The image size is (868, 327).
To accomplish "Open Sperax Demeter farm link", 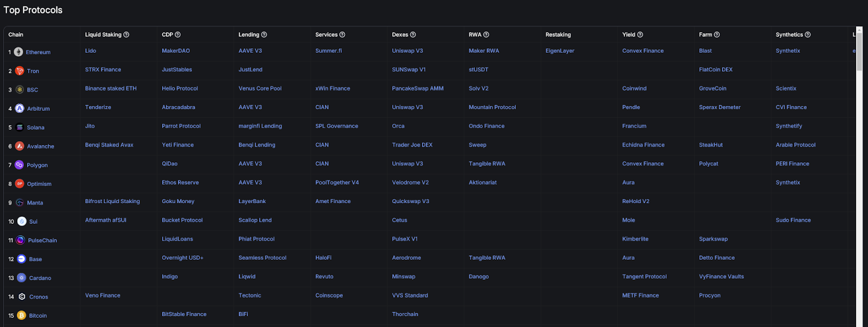I will (719, 107).
